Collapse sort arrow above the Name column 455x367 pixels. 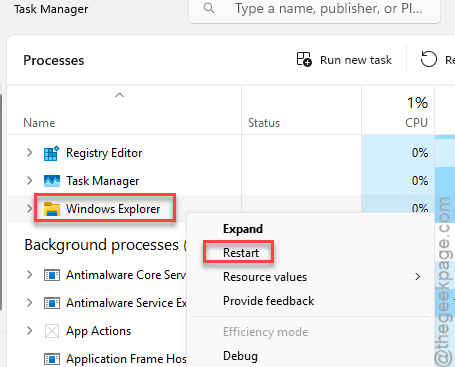[119, 95]
